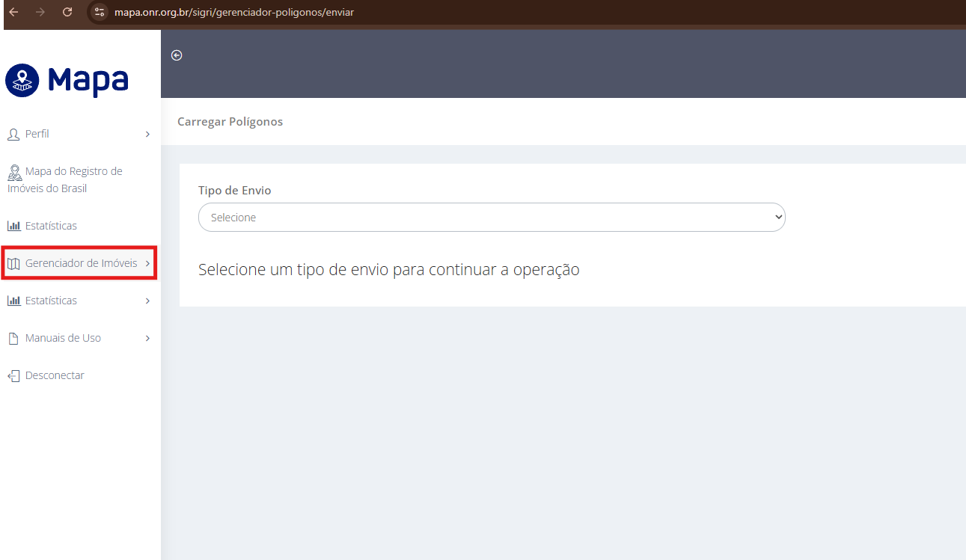The width and height of the screenshot is (966, 560).
Task: Click the logout icon beside Desconectar
Action: [13, 375]
